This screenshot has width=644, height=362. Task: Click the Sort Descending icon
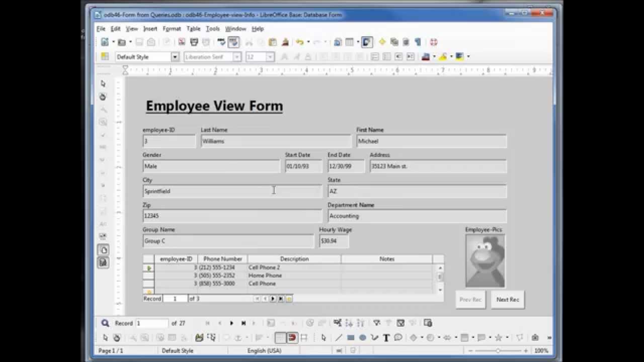coord(360,323)
